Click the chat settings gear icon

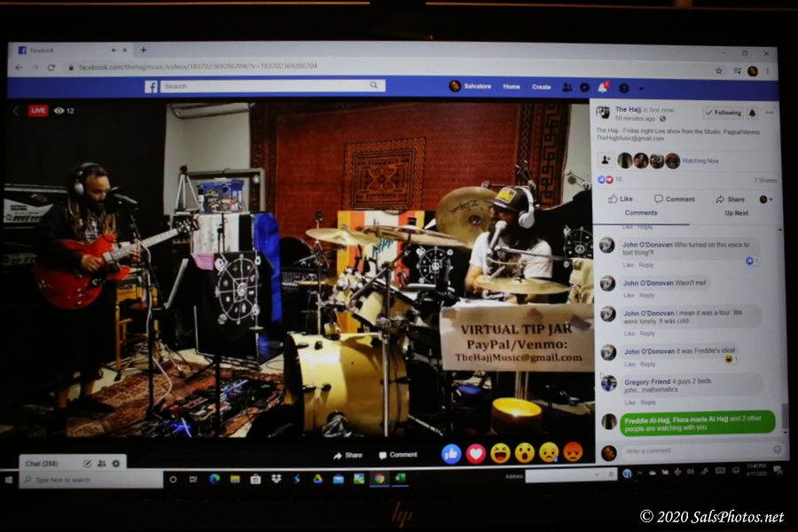point(115,463)
